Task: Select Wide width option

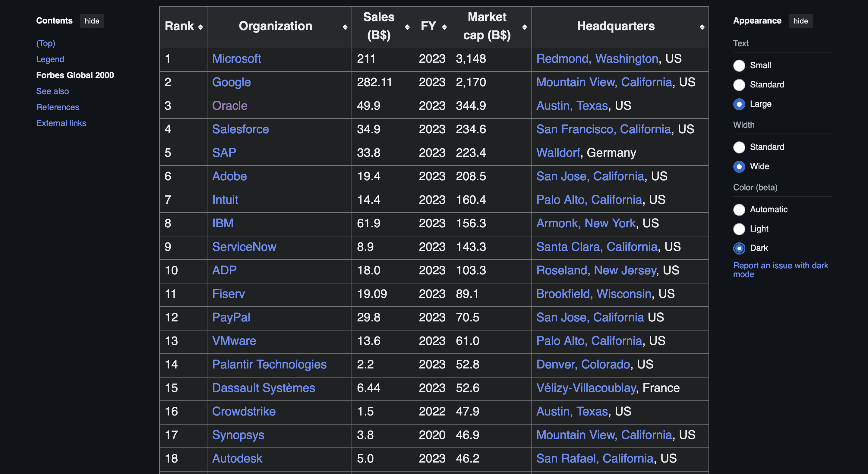Action: pos(739,166)
